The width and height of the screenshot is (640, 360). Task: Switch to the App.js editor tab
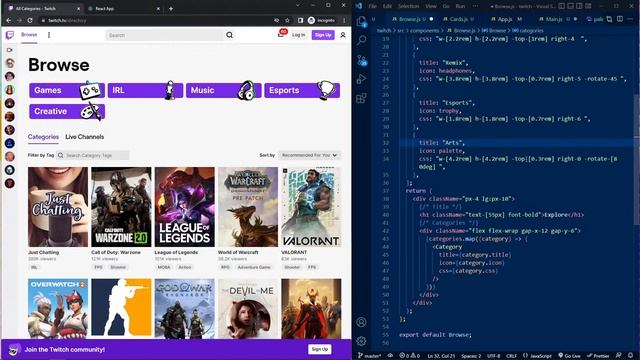[x=506, y=19]
